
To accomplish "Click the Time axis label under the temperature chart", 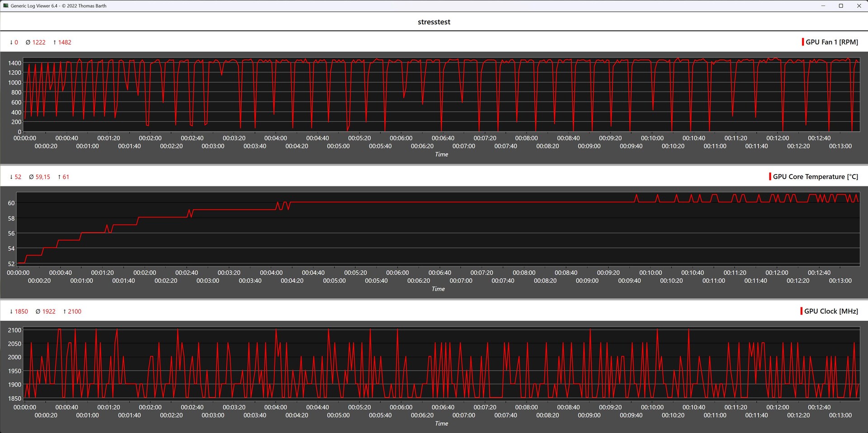I will click(438, 289).
